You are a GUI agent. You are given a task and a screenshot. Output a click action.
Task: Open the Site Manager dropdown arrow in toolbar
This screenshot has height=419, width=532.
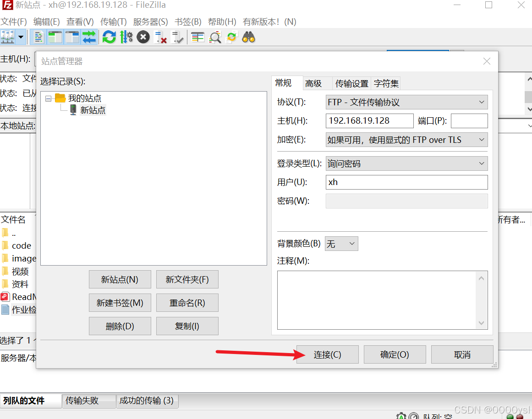(21, 37)
